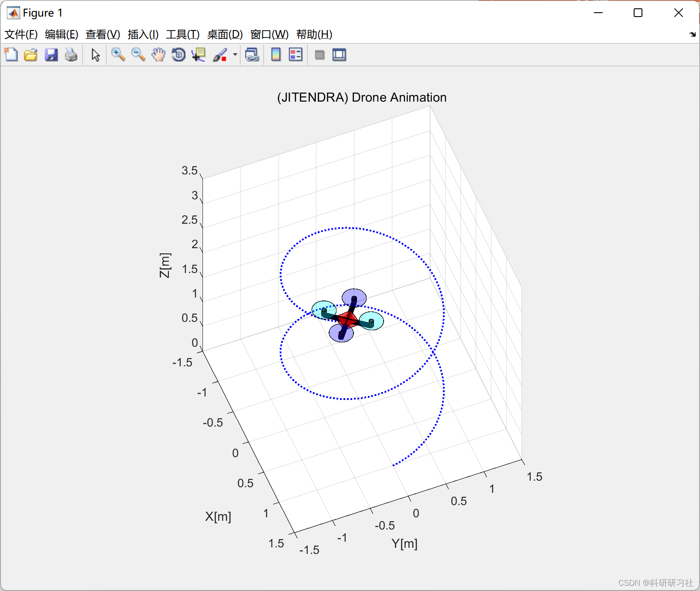
Task: Click the Hide Plot Tools icon
Action: pyautogui.click(x=319, y=55)
